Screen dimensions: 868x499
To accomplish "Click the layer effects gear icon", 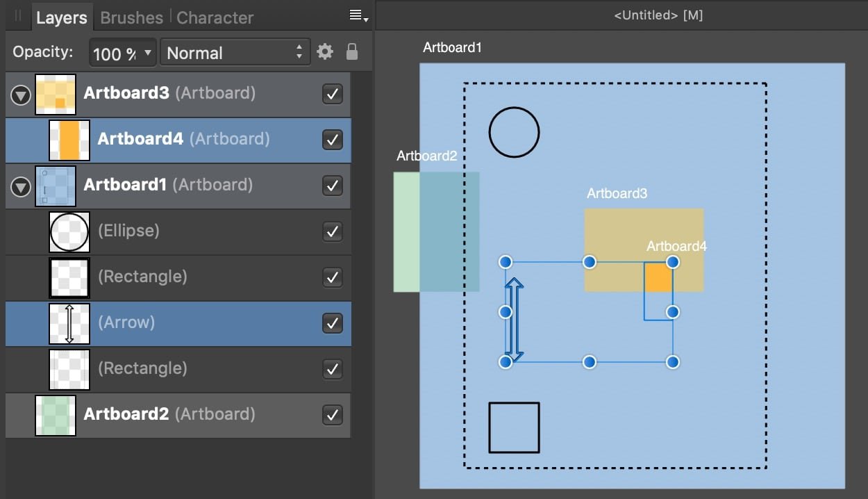I will pyautogui.click(x=324, y=51).
